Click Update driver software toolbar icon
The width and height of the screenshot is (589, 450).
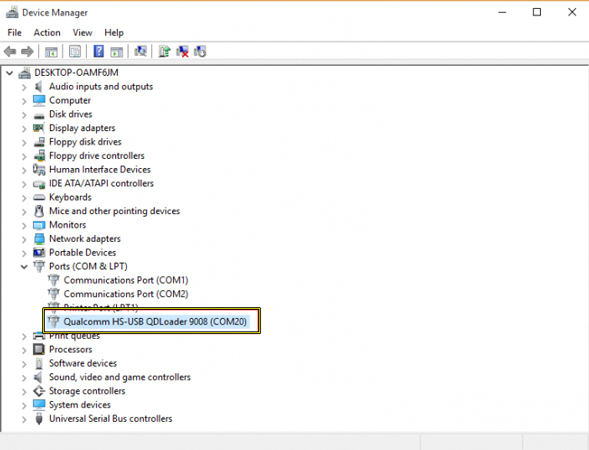164,51
